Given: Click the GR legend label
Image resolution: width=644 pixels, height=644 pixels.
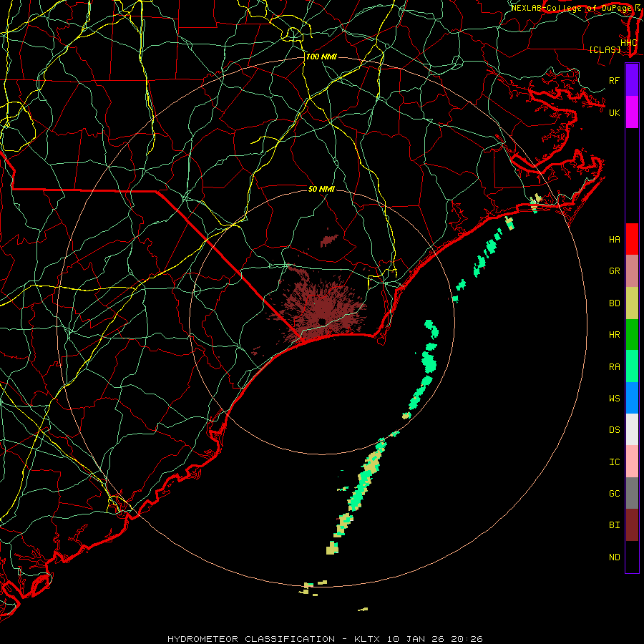Looking at the screenshot, I should pos(615,271).
